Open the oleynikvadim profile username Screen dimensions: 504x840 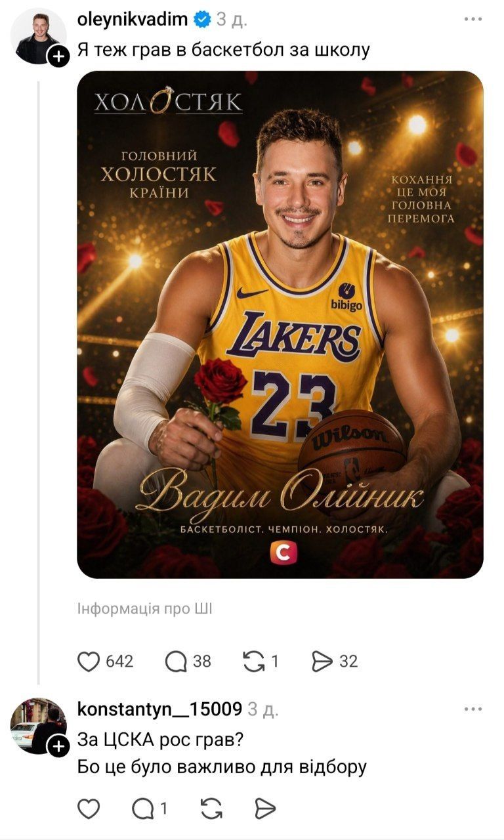coord(133,20)
